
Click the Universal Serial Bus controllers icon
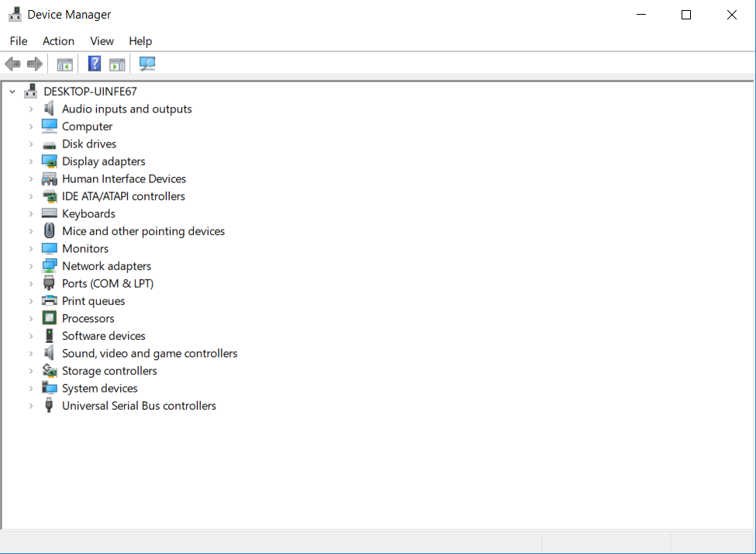click(49, 405)
